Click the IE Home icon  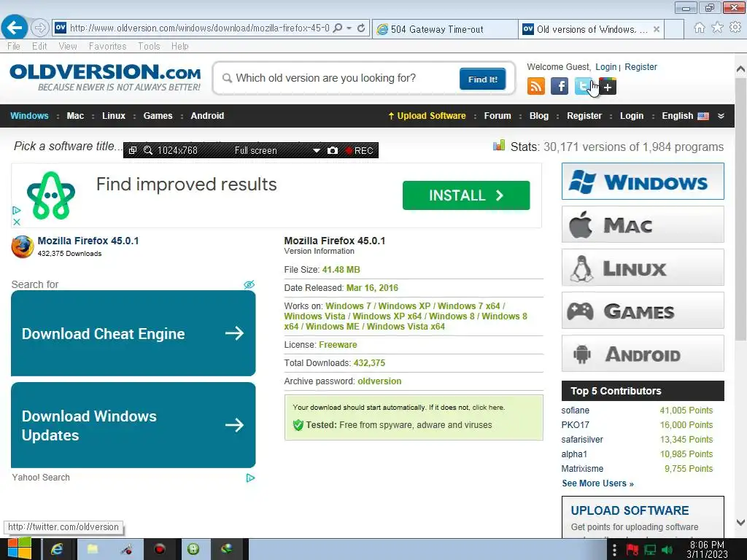(x=700, y=28)
